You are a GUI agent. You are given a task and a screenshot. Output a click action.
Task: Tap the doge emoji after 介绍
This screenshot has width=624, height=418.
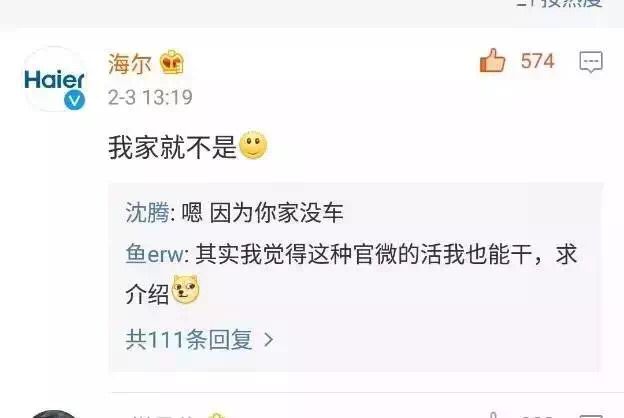pos(185,289)
